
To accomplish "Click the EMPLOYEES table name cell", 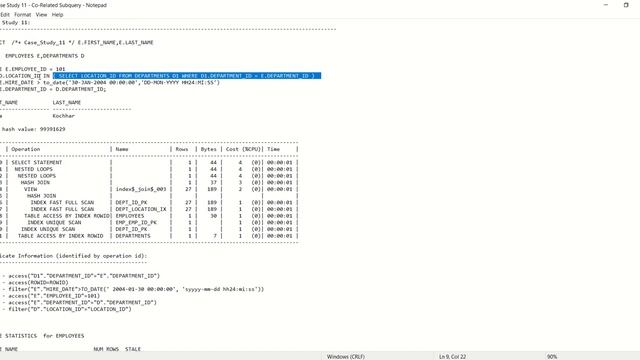I will coord(130,216).
